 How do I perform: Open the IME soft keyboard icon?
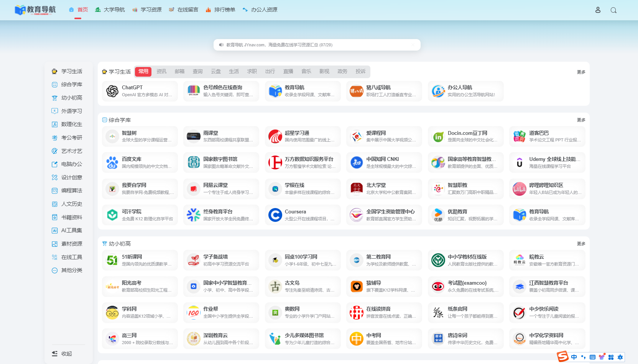point(592,357)
